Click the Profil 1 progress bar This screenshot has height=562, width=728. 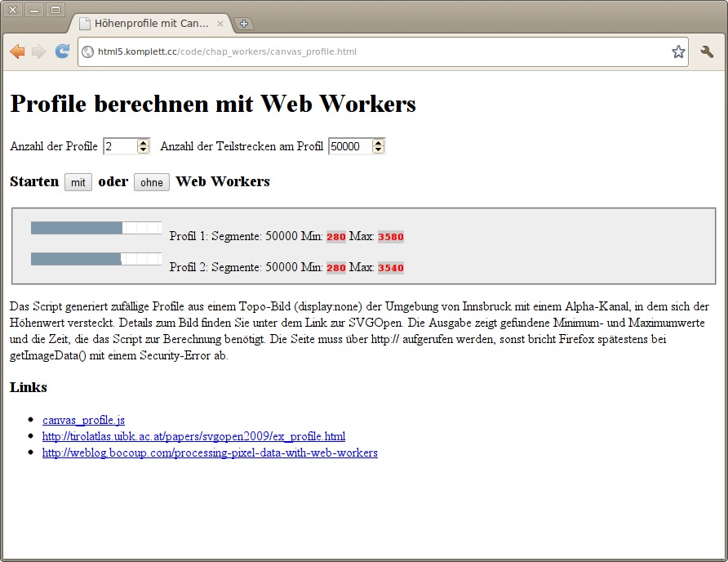pos(95,228)
